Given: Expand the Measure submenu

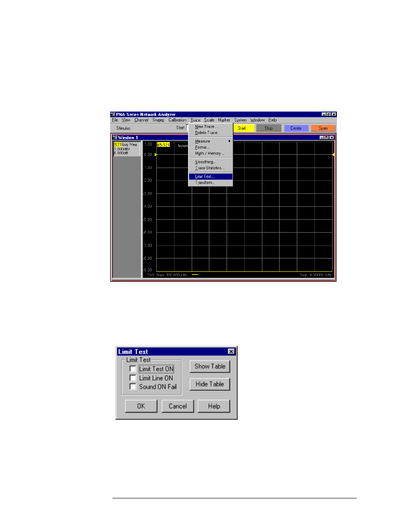Looking at the screenshot, I should pyautogui.click(x=211, y=141).
